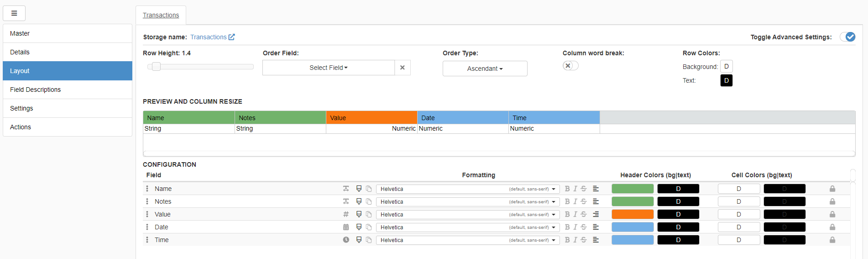Select Layout in the sidebar

point(68,71)
